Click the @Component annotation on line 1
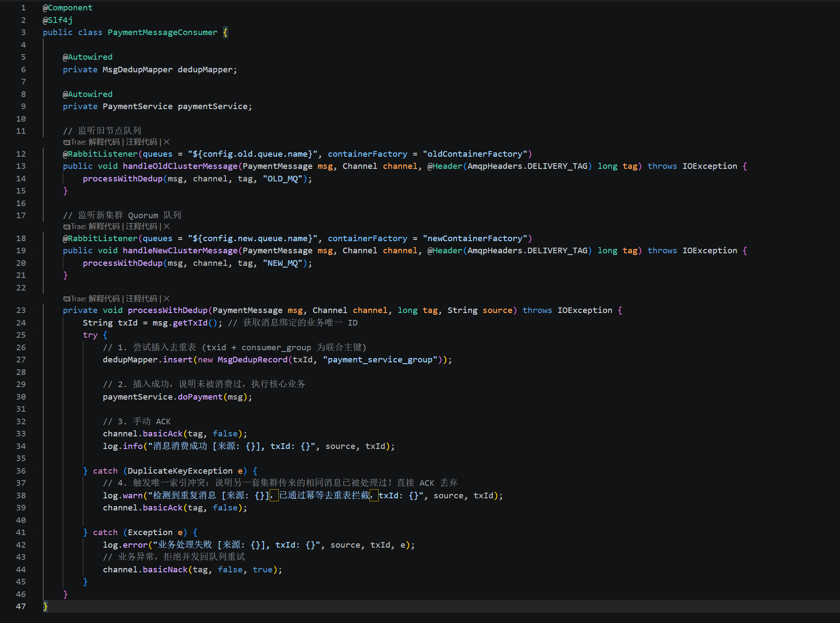Screen dimensions: 840x623 (x=68, y=8)
